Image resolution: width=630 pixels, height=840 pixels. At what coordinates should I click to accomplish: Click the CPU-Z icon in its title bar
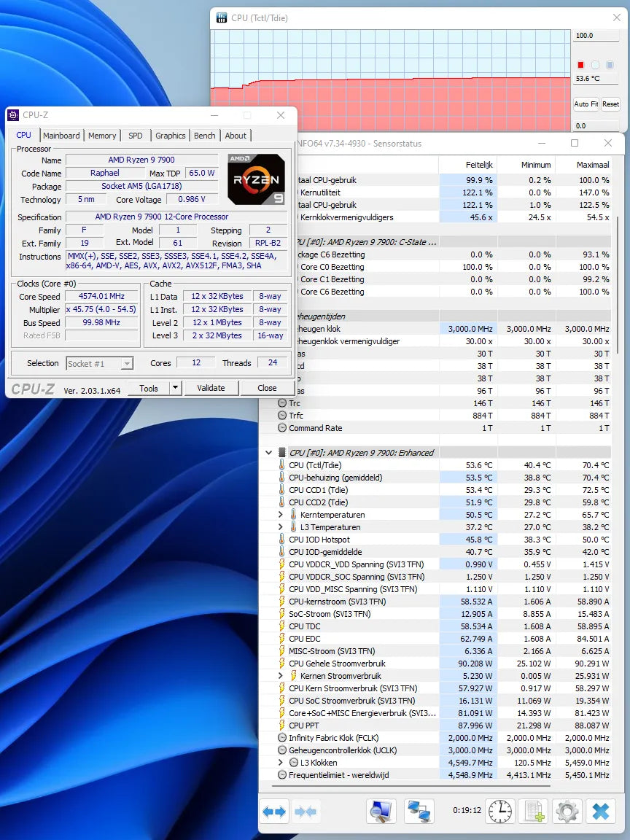[12, 114]
